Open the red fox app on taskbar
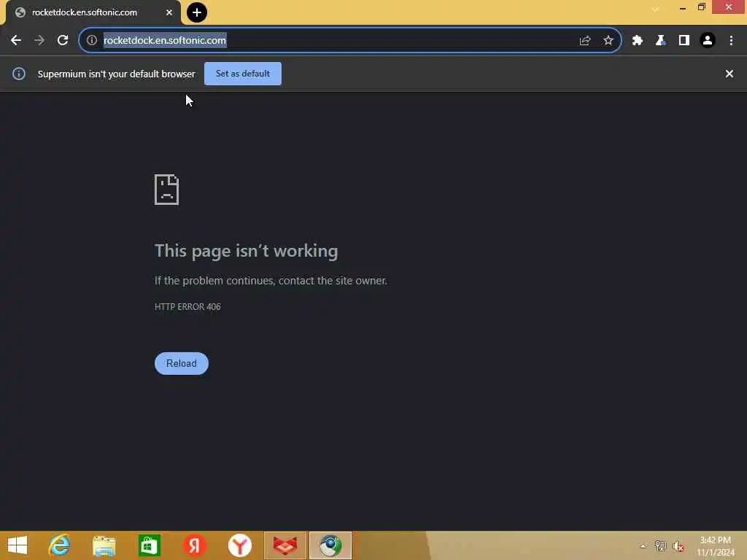The height and width of the screenshot is (560, 747). click(285, 545)
